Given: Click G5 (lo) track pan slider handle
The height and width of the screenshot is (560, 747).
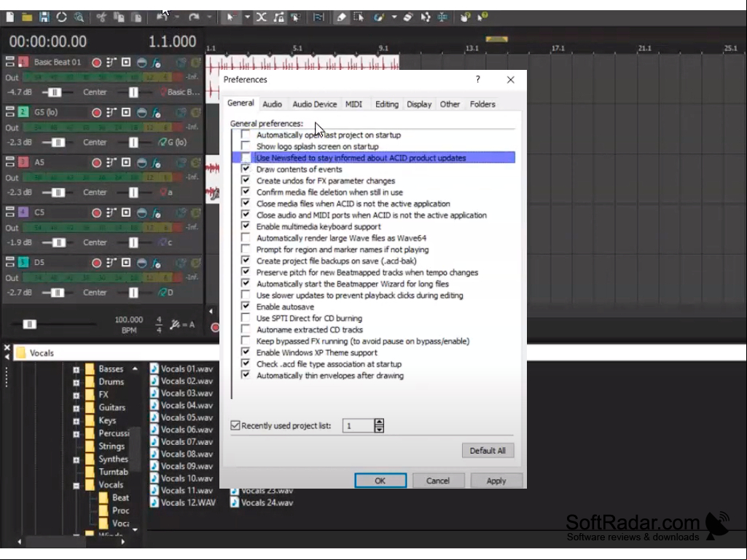Looking at the screenshot, I should [x=133, y=142].
